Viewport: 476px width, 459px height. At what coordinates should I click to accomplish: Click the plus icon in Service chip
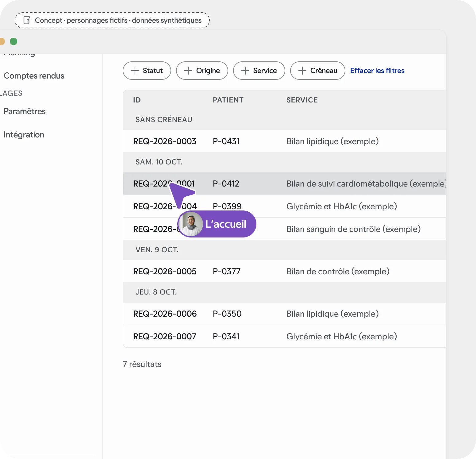(x=245, y=71)
